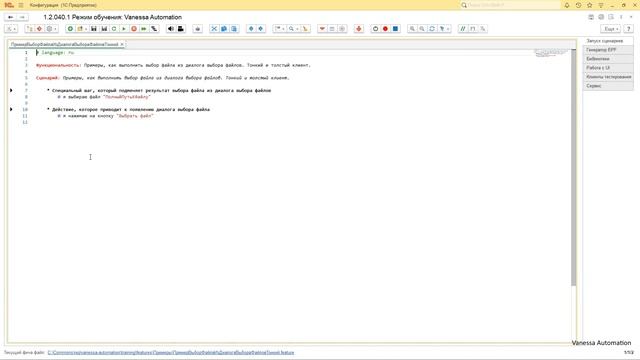Open favorites star icon in title bar
The image size is (640, 360).
(x=589, y=5)
